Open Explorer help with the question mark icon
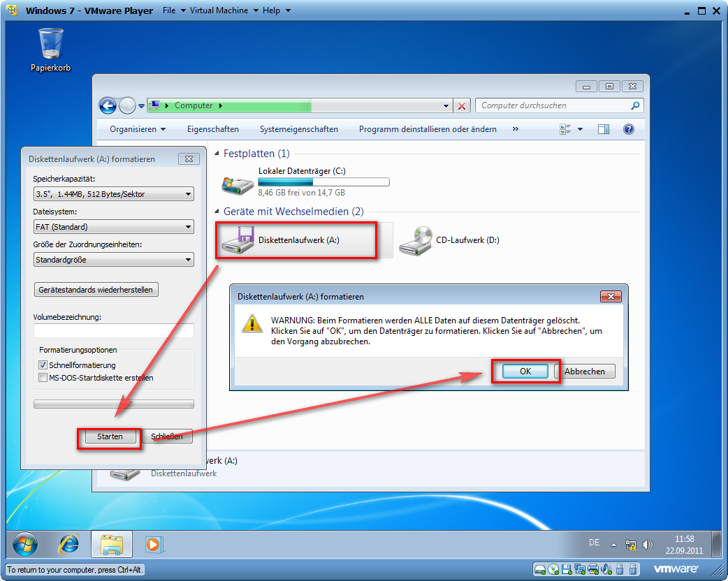 (629, 129)
